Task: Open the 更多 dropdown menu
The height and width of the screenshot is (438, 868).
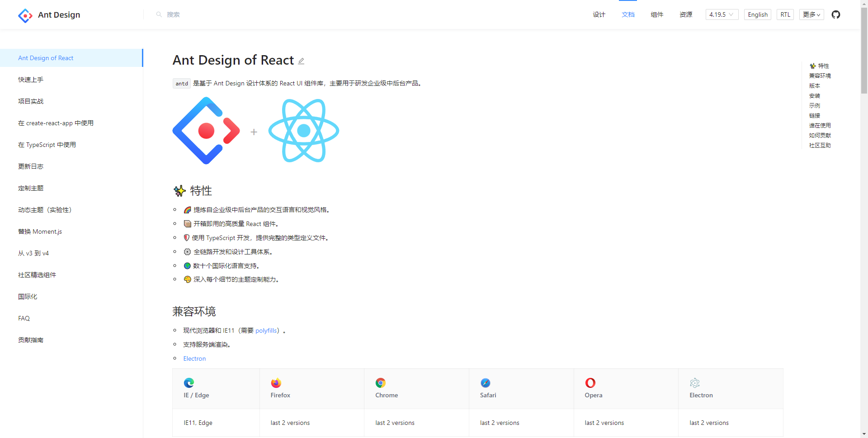Action: tap(811, 14)
